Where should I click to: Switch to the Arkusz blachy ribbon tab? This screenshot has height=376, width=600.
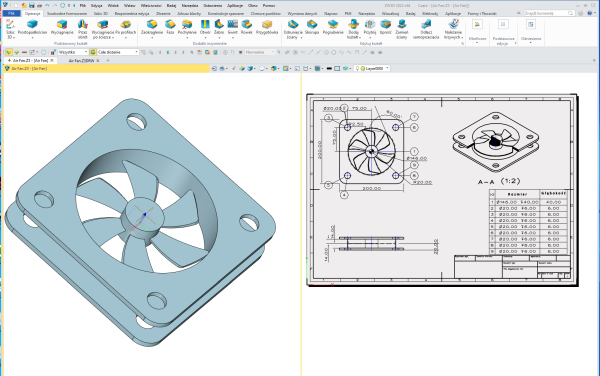pos(189,13)
